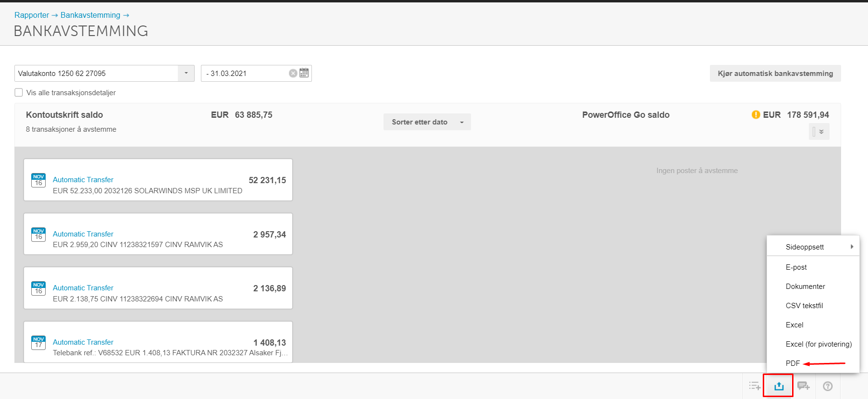Toggle Vis alle transaksjonsdetaljer checkbox
This screenshot has height=399, width=868.
tap(19, 92)
